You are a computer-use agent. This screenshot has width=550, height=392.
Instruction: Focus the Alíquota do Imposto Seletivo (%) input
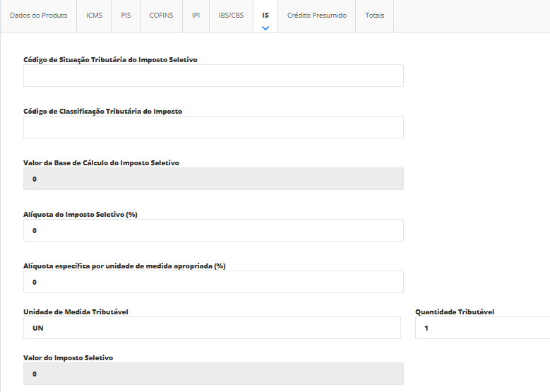click(213, 230)
